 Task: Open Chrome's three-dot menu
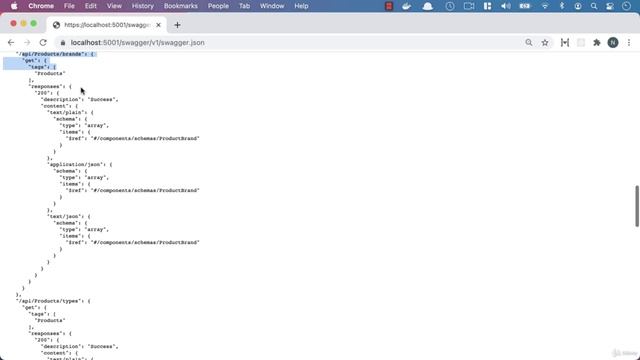point(629,42)
